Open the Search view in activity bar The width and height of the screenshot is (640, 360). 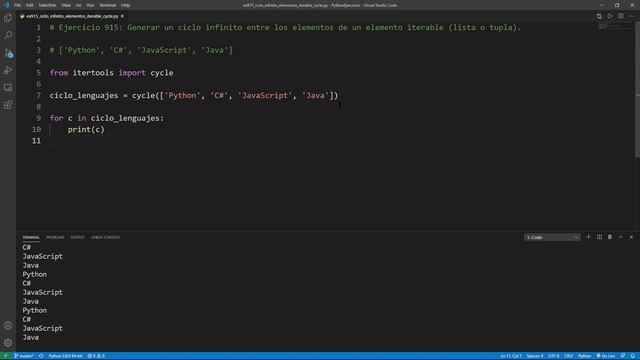pyautogui.click(x=8, y=36)
